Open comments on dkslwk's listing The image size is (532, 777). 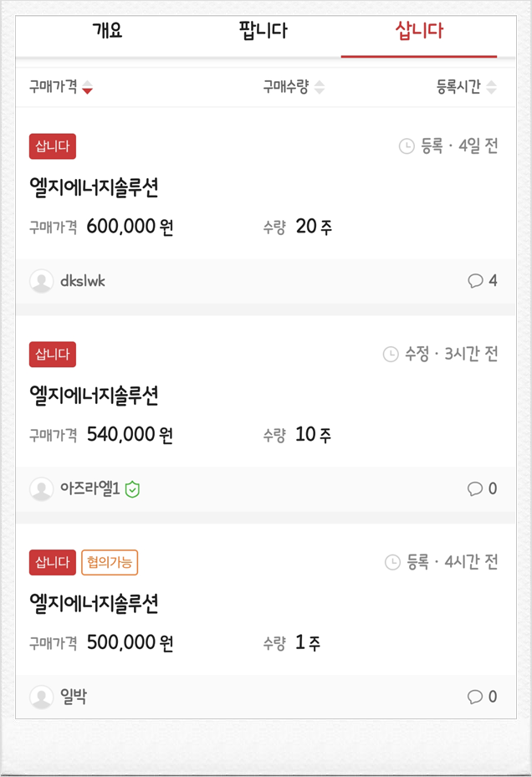click(482, 281)
